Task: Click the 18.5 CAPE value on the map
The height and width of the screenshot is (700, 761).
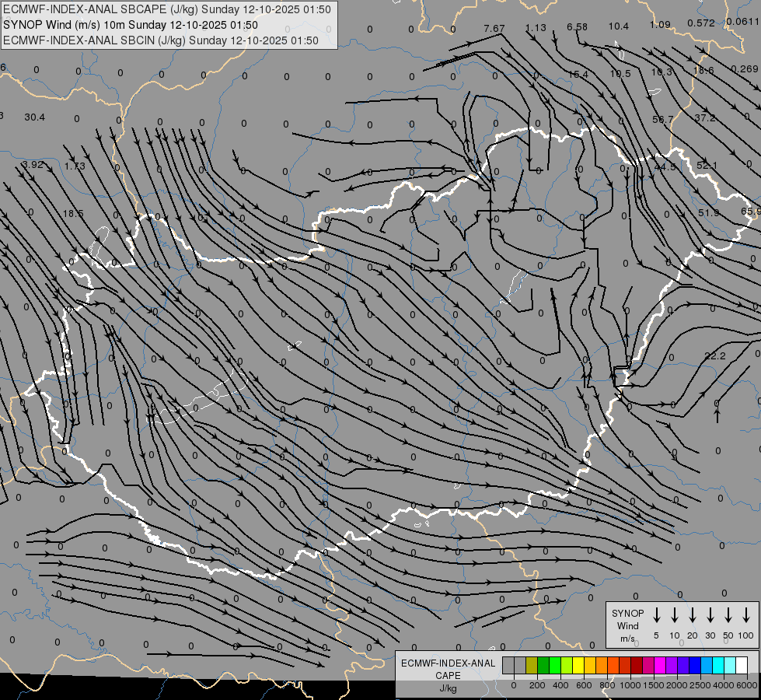Action: click(73, 214)
